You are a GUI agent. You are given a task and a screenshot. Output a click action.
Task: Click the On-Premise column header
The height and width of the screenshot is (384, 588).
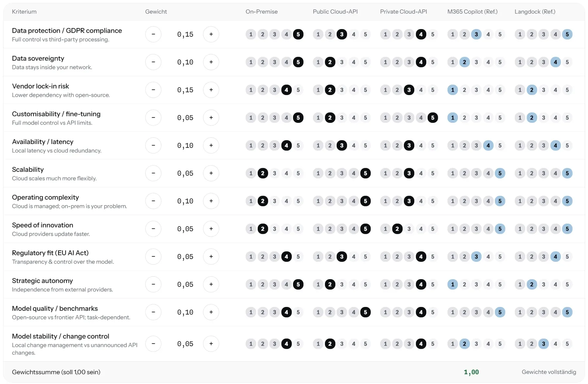pyautogui.click(x=262, y=12)
